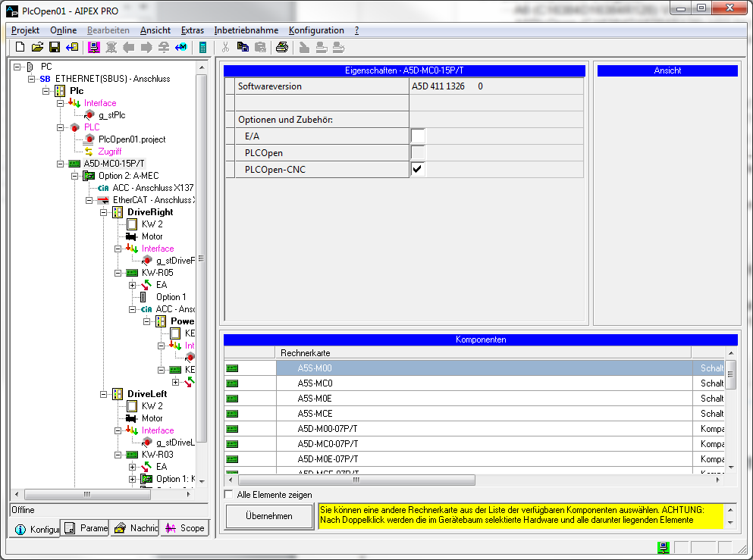The image size is (753, 560).
Task: Open the Online menu
Action: pyautogui.click(x=64, y=30)
